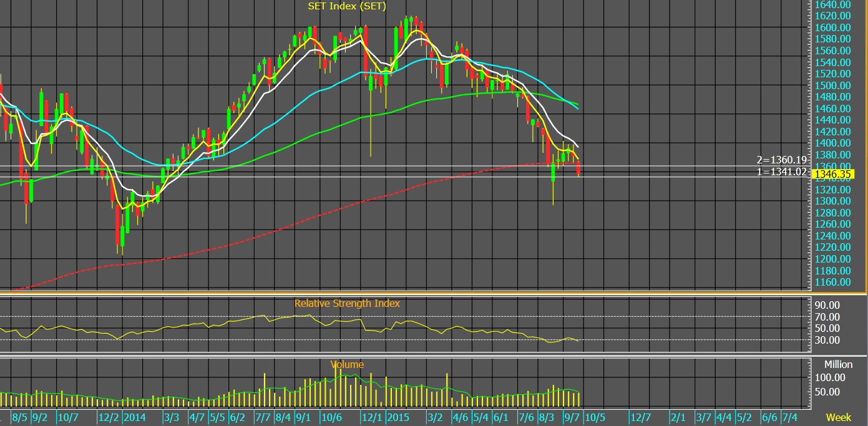Viewport: 868px width, 426px height.
Task: Click the Million unit label
Action: point(838,364)
